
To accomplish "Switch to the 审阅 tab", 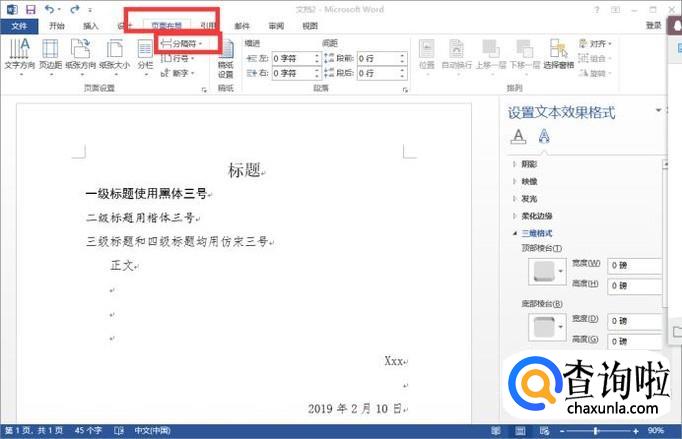I will [x=276, y=26].
